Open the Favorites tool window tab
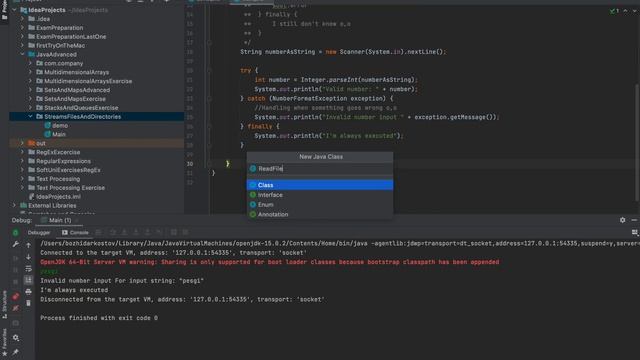Screen dimensions: 640x360 click(x=4, y=342)
